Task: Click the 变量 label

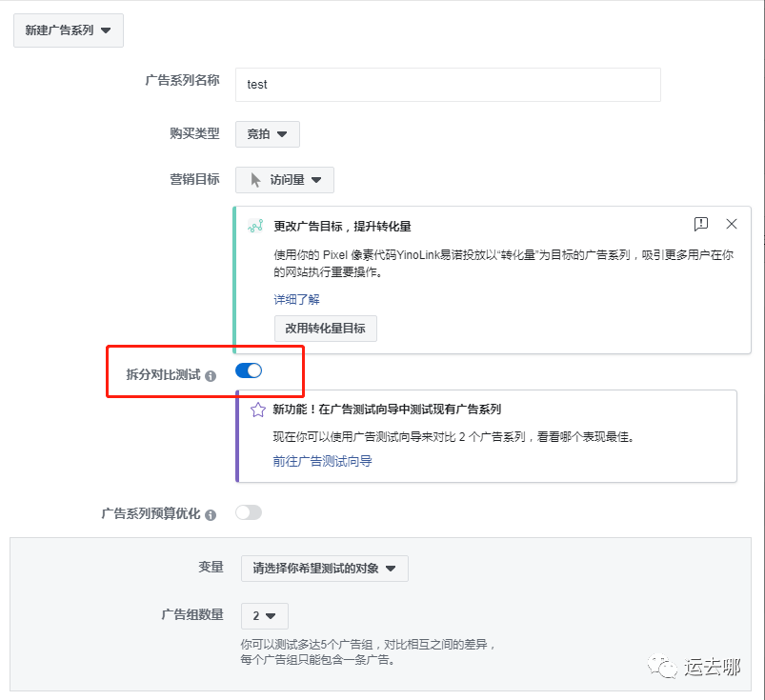Action: 211,567
